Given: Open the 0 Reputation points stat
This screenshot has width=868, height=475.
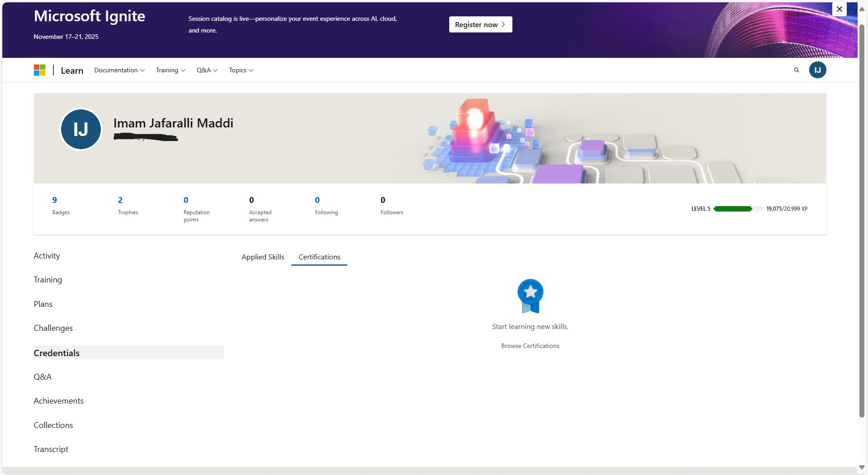Looking at the screenshot, I should coord(196,209).
